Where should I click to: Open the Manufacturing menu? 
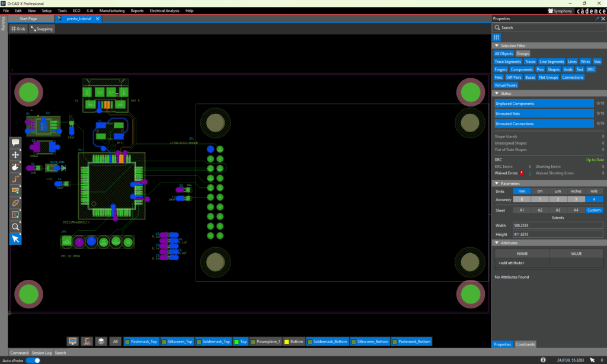[112, 11]
